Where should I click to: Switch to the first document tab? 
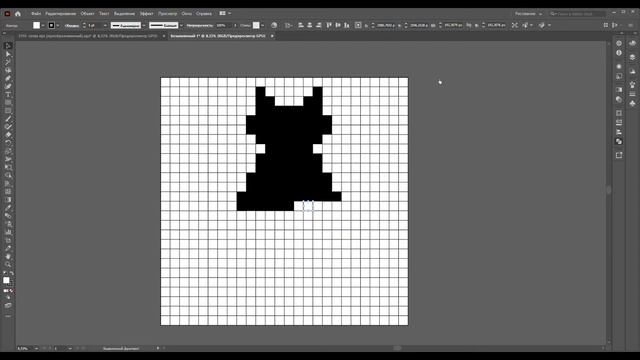coord(88,36)
